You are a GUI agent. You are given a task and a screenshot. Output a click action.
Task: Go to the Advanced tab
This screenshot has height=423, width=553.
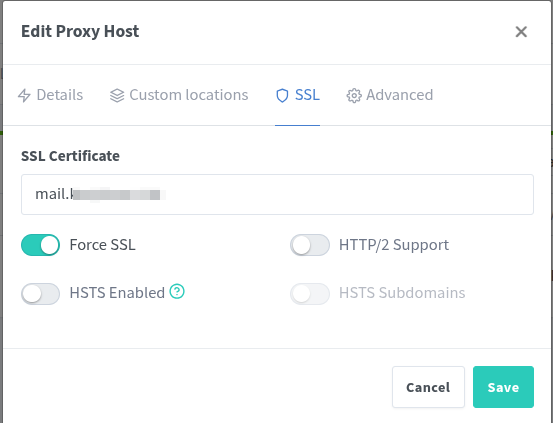[x=400, y=95]
